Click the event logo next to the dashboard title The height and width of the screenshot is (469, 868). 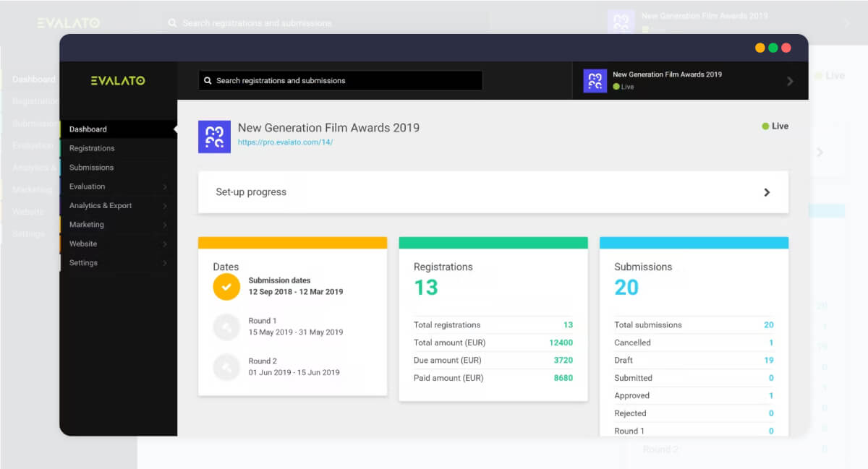point(214,136)
